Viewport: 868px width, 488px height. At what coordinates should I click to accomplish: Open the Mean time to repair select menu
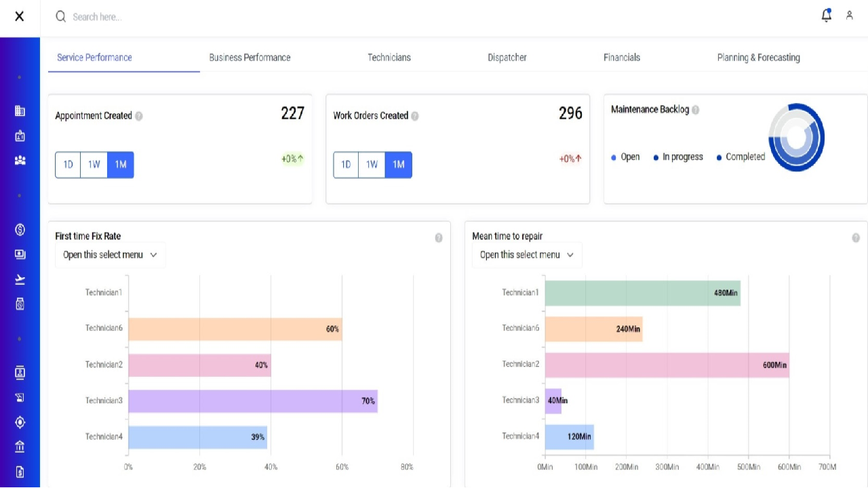[527, 255]
